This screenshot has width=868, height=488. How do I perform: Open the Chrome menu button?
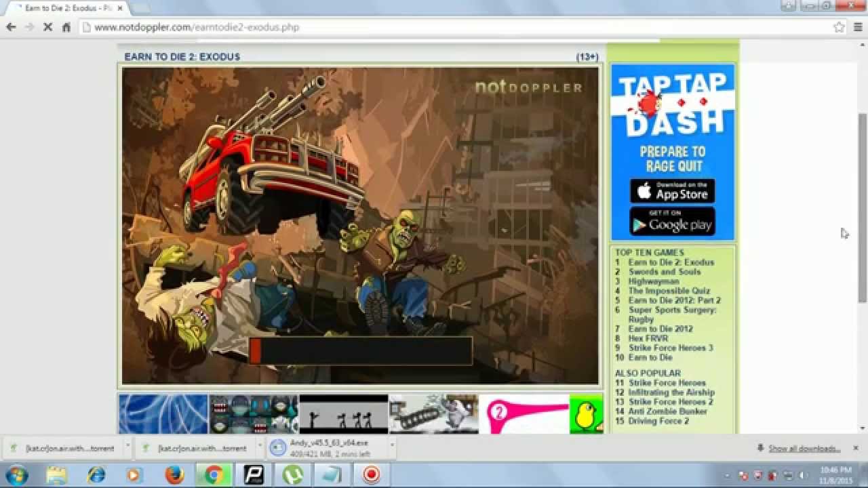point(858,27)
